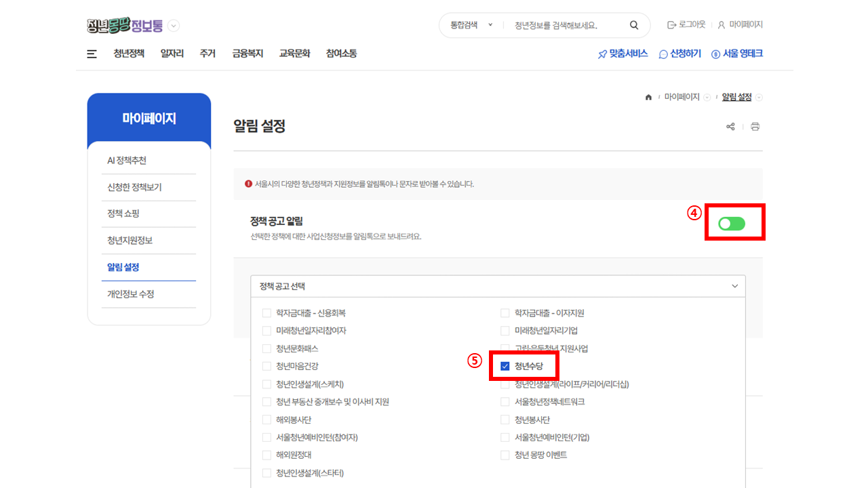
Task: Check 청년문화패스 box
Action: 267,348
